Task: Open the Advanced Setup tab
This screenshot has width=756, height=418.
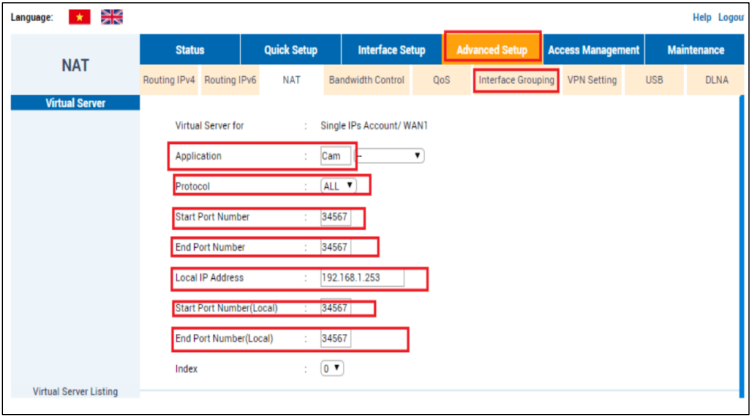Action: pyautogui.click(x=492, y=49)
